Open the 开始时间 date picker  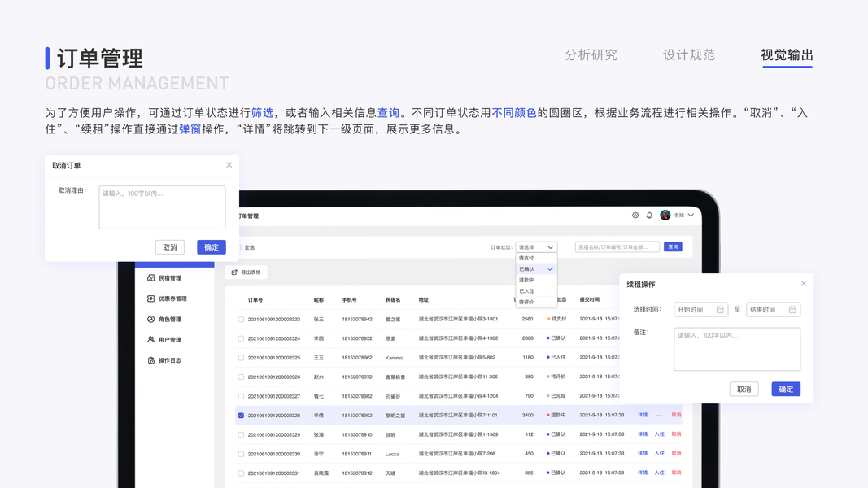[700, 309]
